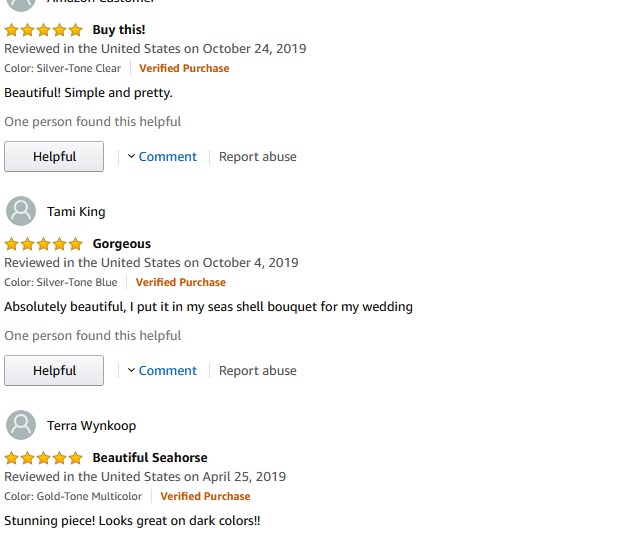The height and width of the screenshot is (537, 630).
Task: Open the "Buy this!" review title
Action: click(119, 30)
